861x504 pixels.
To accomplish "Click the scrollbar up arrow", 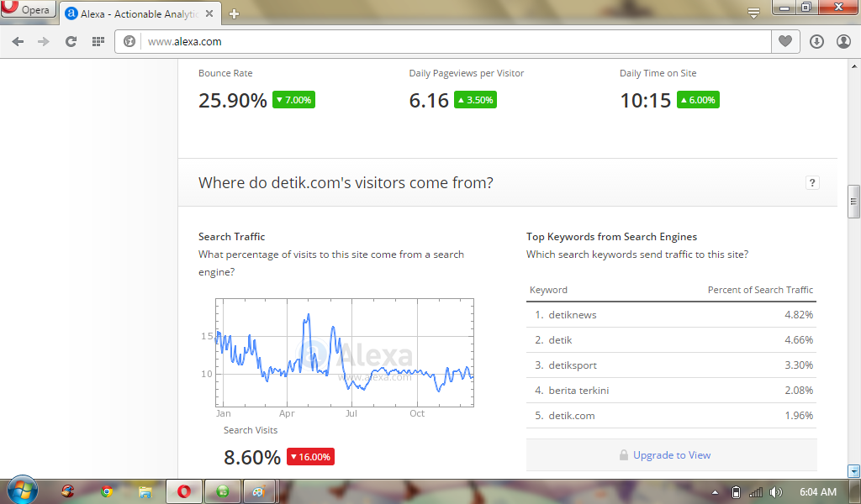I will click(x=854, y=66).
